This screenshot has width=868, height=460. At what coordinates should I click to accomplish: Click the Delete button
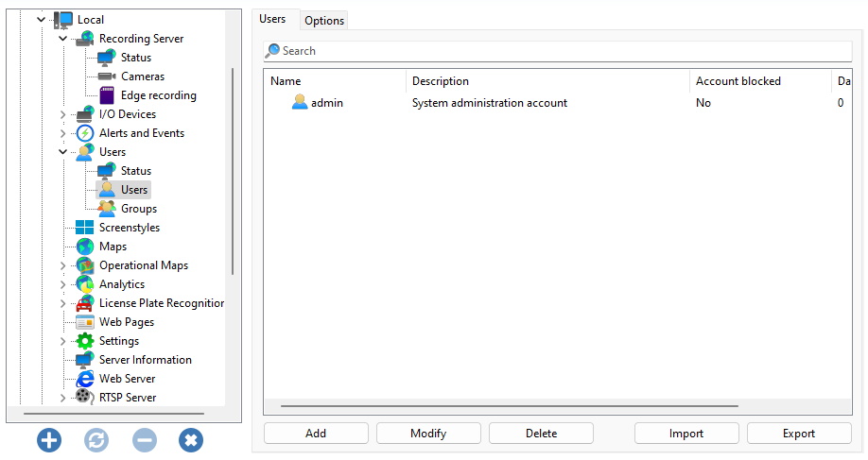(542, 434)
